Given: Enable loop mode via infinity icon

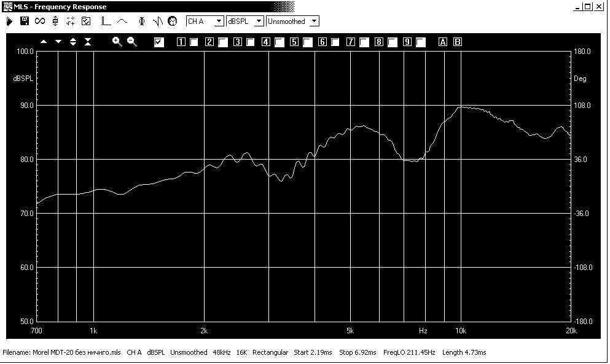Looking at the screenshot, I should (x=40, y=21).
